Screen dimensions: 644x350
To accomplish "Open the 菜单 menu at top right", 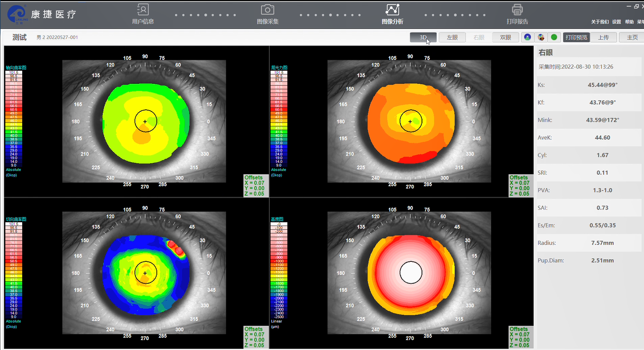I will click(640, 22).
